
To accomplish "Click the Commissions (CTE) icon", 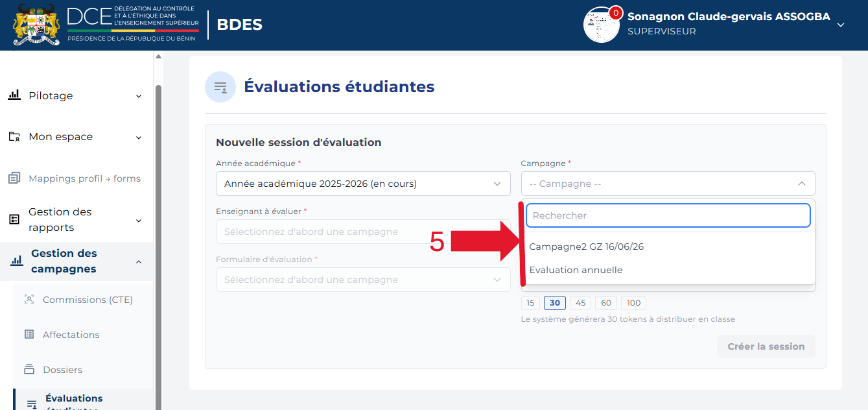I will [x=29, y=300].
